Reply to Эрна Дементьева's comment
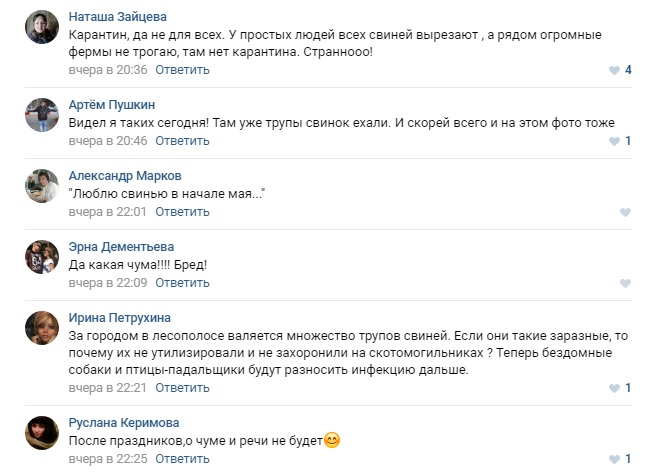Image resolution: width=656 pixels, height=475 pixels. (182, 283)
